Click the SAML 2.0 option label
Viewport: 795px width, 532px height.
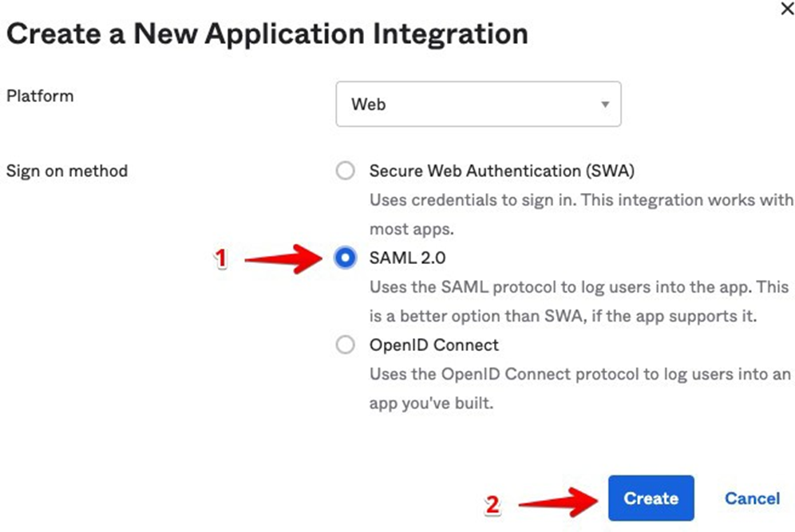click(408, 258)
